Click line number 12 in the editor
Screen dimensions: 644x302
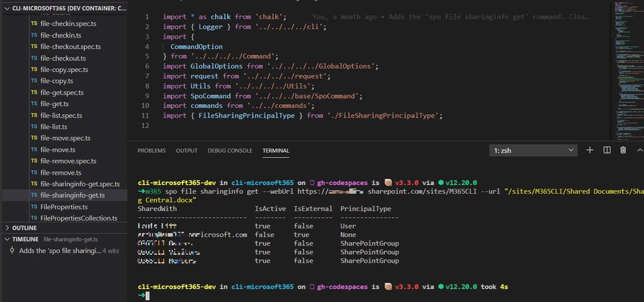click(145, 126)
